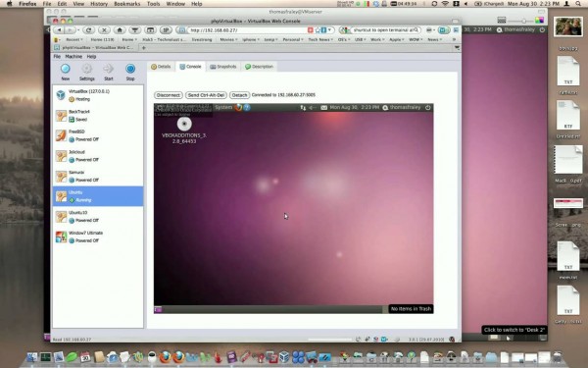Open the macOS Tools menu
This screenshot has width=588, height=368.
tap(154, 4)
